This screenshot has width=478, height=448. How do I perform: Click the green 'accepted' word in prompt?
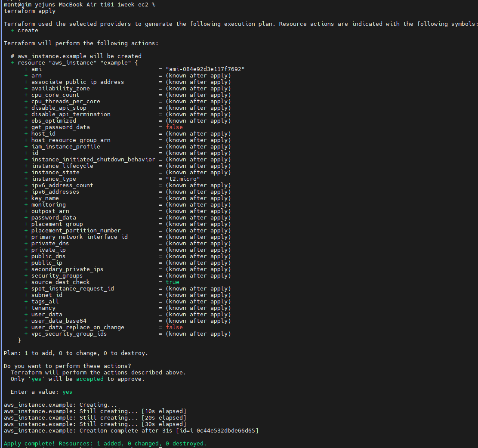coord(90,379)
